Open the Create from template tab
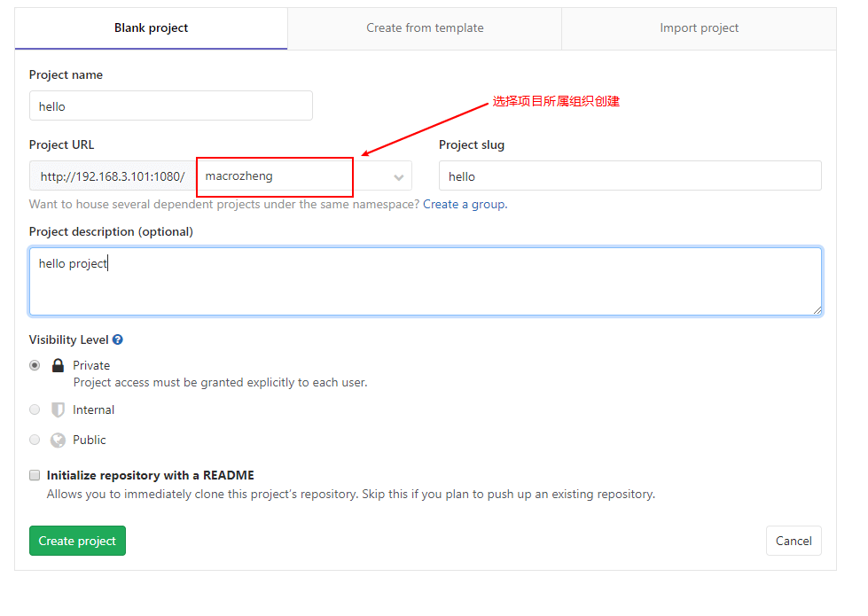 pos(425,28)
